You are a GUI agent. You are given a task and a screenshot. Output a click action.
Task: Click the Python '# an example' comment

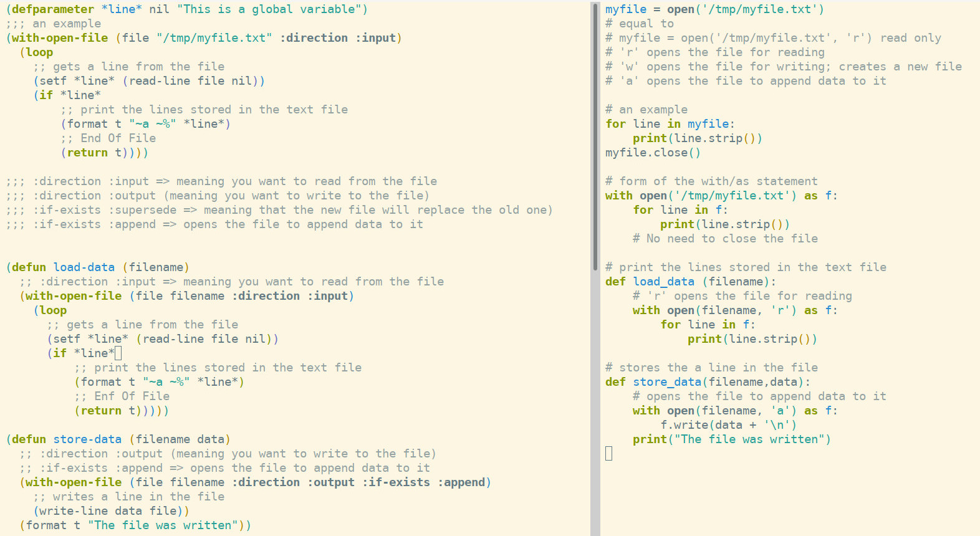646,110
